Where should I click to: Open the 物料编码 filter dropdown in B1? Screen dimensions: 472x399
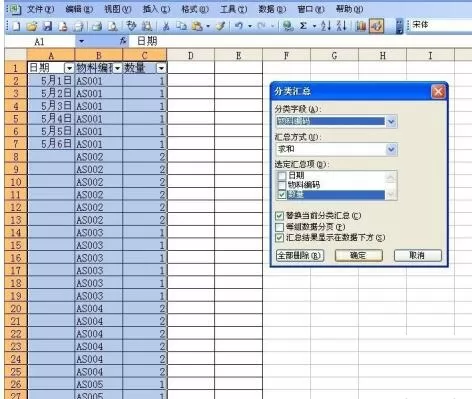[x=117, y=68]
